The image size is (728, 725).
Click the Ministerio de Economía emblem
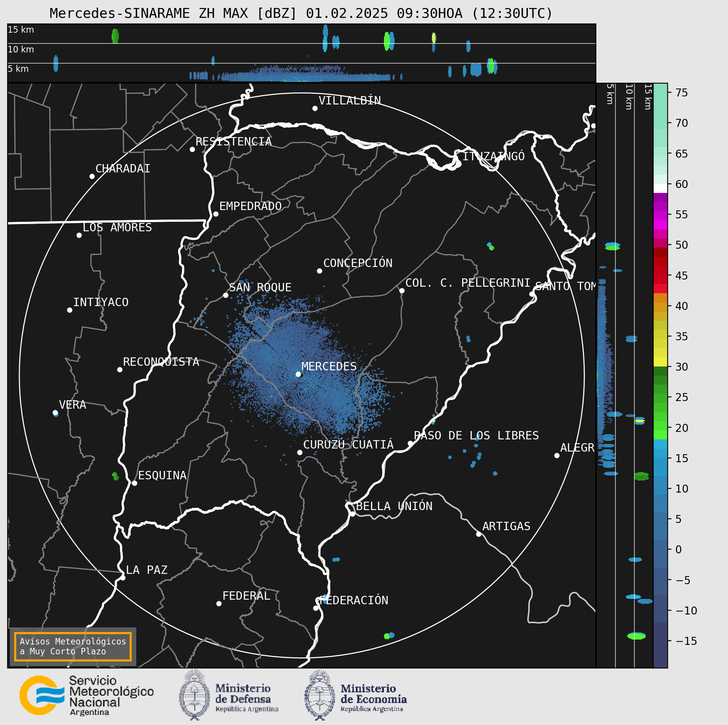click(x=320, y=695)
